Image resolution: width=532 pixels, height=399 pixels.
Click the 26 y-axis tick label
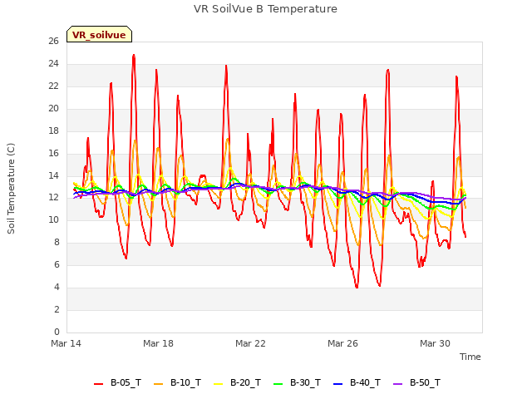point(53,42)
